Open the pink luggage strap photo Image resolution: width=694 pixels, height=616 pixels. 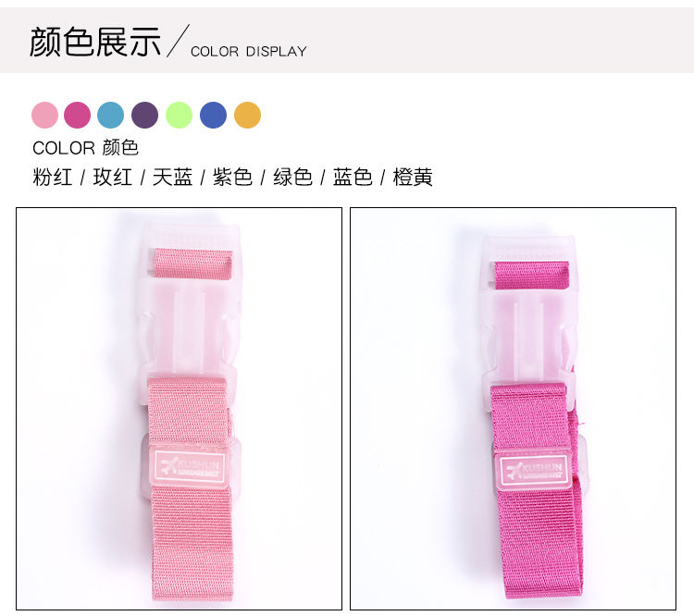(x=180, y=409)
